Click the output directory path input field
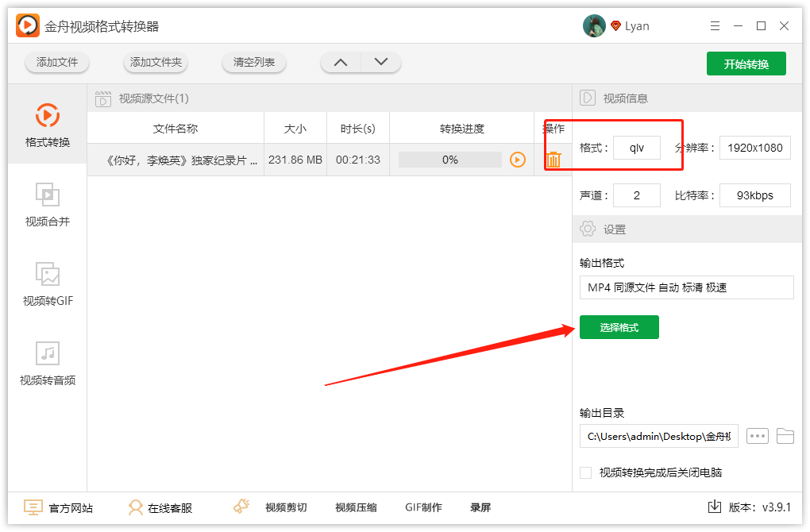The image size is (810, 532). [658, 435]
